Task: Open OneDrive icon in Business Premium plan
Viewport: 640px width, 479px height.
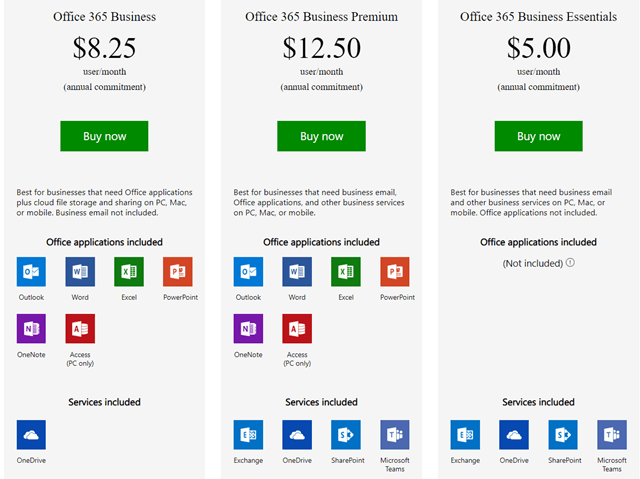Action: [297, 435]
